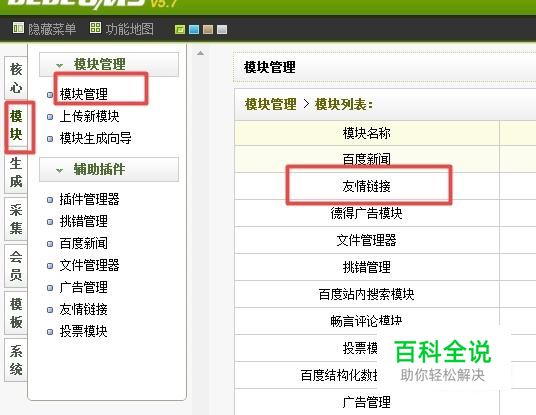Select 德得广告模块 row in module list

pos(366,213)
